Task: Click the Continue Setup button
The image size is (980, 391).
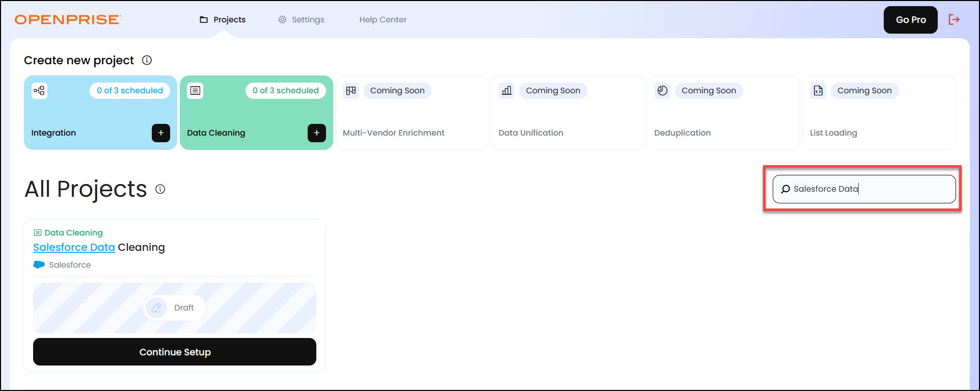Action: tap(175, 352)
